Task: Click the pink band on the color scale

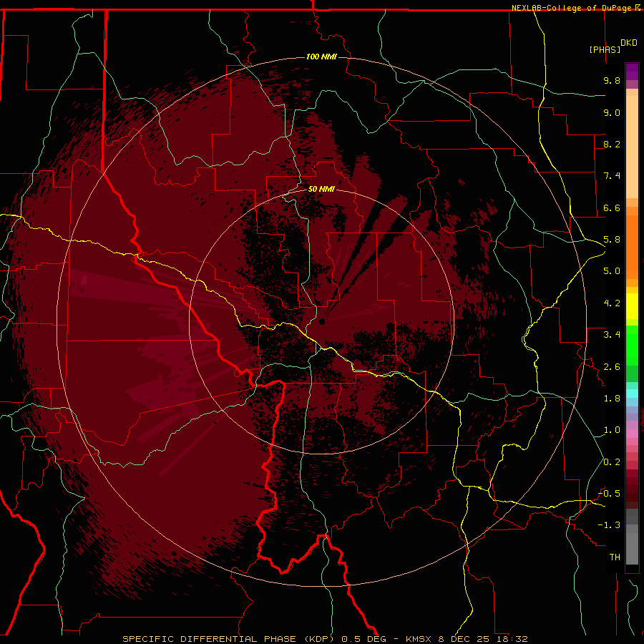Action: tap(632, 434)
